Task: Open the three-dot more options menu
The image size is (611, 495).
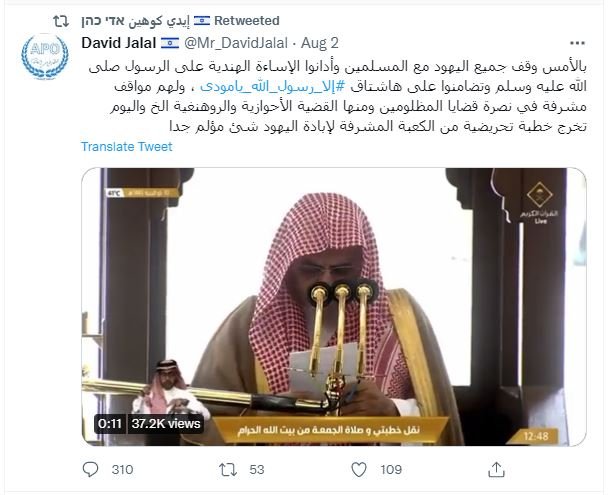Action: 577,43
